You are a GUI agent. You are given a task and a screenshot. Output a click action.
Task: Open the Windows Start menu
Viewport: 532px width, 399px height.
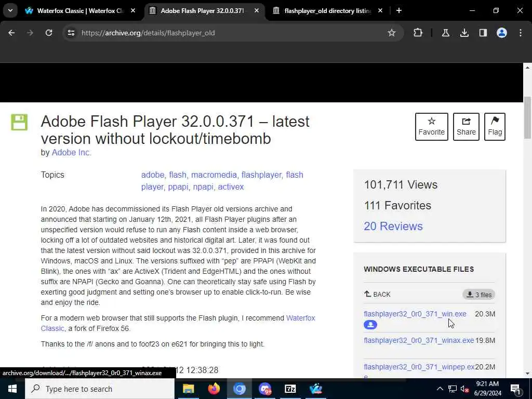12,389
